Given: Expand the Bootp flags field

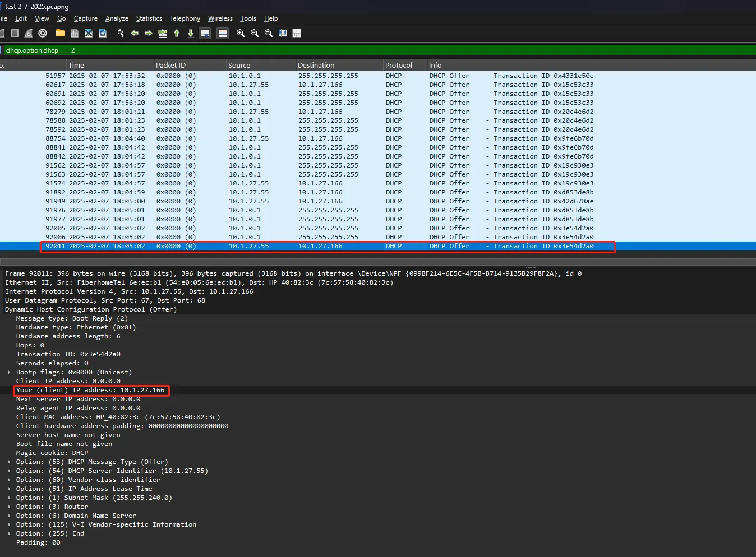Looking at the screenshot, I should (x=8, y=372).
